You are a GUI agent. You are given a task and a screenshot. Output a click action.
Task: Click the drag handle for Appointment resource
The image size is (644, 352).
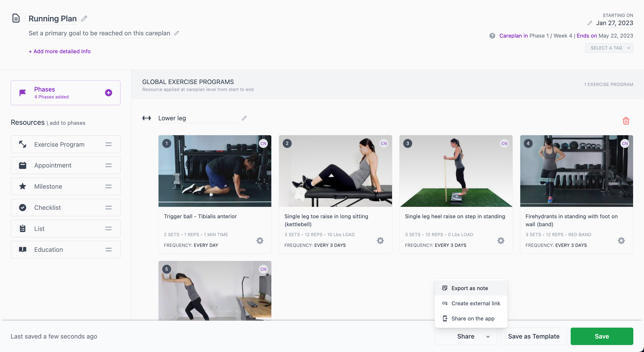(x=108, y=165)
